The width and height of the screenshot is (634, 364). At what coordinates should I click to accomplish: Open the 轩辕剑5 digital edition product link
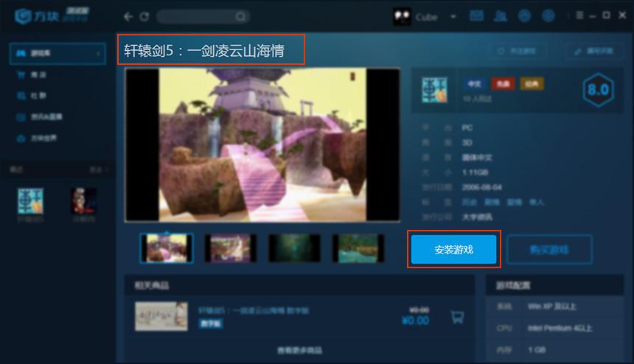pos(254,311)
